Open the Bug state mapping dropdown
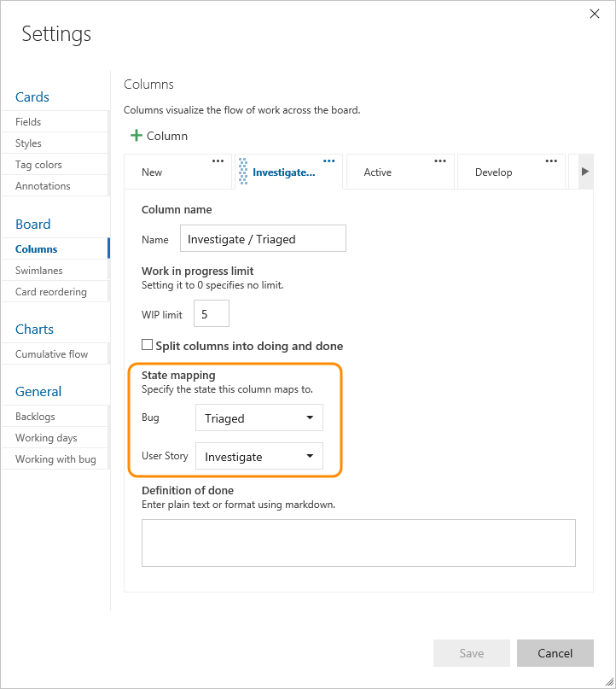This screenshot has width=616, height=689. click(x=259, y=418)
